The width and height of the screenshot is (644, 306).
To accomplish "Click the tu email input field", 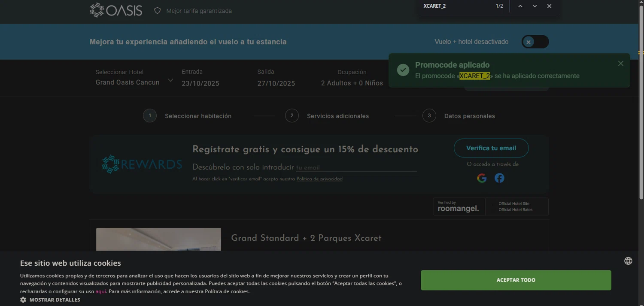I will (356, 167).
